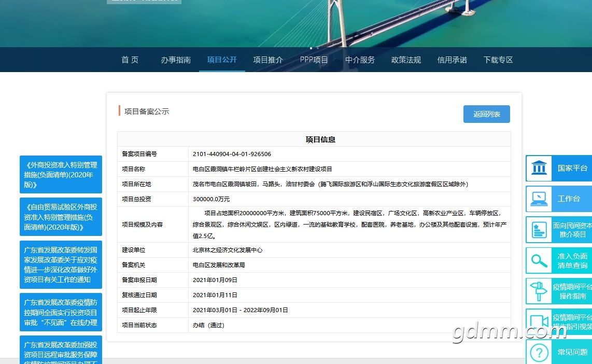Screen dimensions: 592x364
Task: Open the 中介服务 menu item
Action: point(360,60)
